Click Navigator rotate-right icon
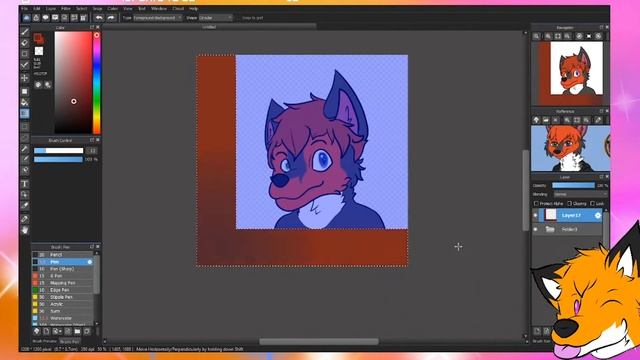Viewport: 640px width, 360px height. [598, 36]
